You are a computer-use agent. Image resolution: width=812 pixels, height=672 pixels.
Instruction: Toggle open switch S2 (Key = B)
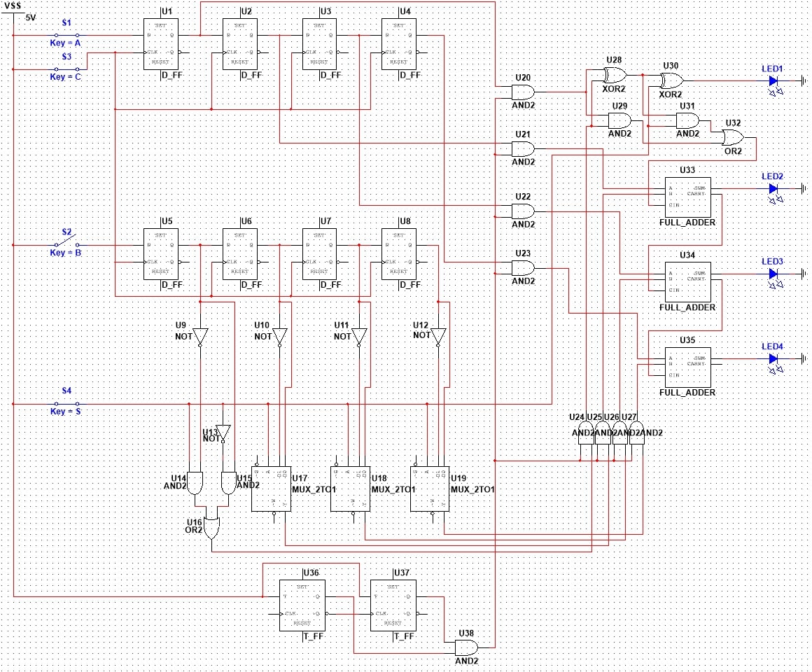(66, 241)
